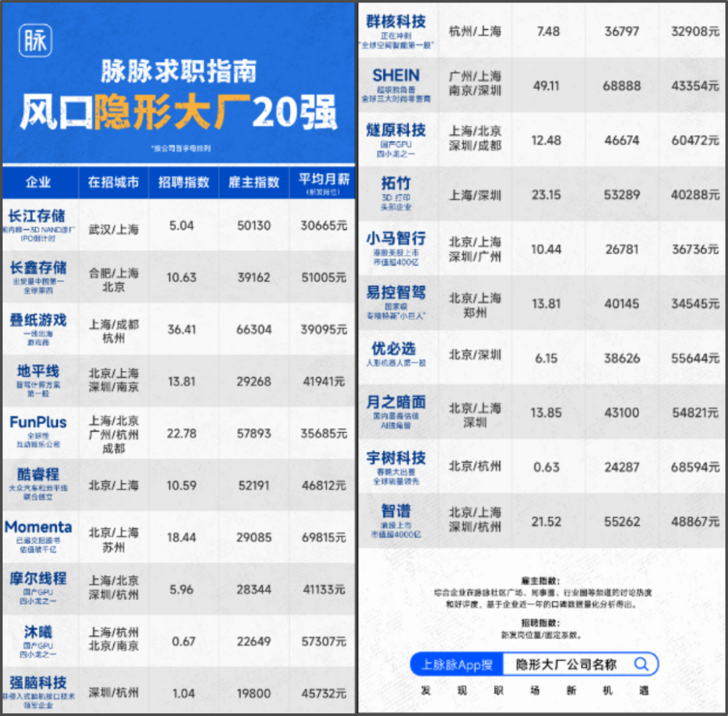The width and height of the screenshot is (728, 716).
Task: Select the 宇树科技 company name
Action: tap(396, 458)
